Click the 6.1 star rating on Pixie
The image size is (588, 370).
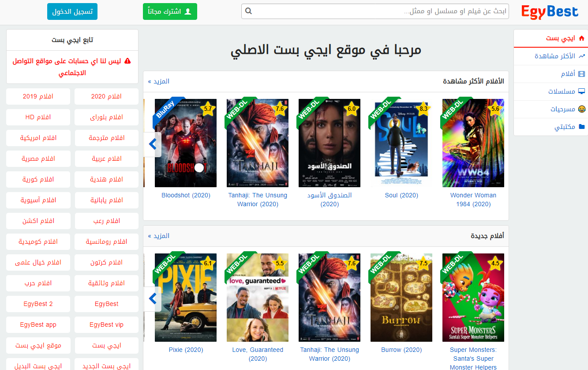208,263
